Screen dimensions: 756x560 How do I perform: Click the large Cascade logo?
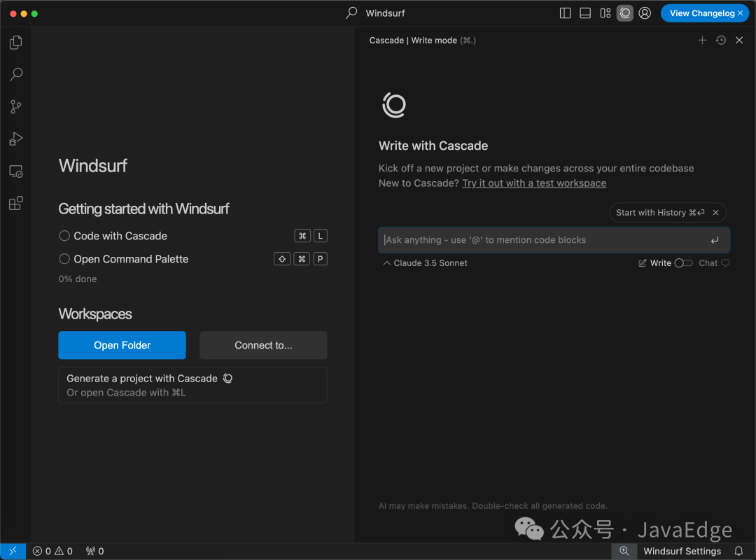click(x=394, y=105)
